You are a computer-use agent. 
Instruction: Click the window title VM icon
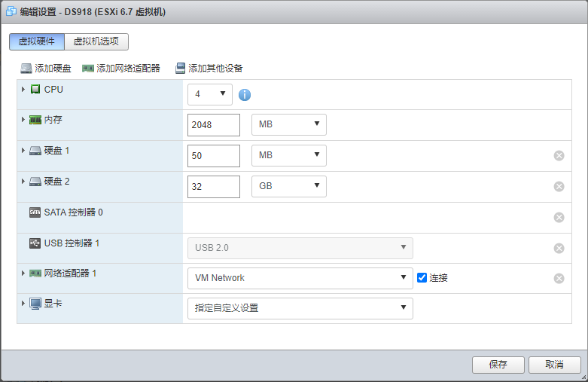coord(11,11)
